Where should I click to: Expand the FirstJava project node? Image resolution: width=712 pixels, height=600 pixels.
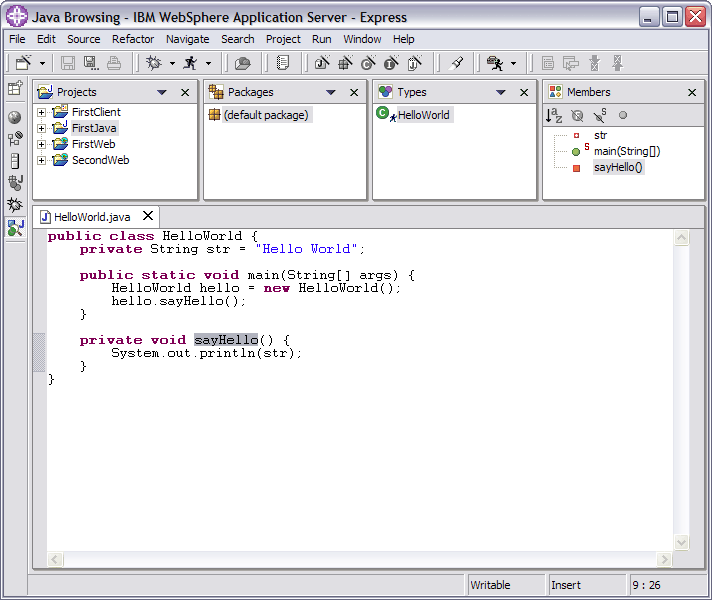41,129
